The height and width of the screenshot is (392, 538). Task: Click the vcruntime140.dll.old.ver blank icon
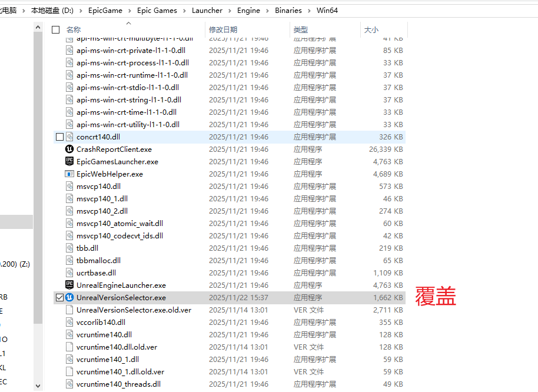tap(69, 347)
